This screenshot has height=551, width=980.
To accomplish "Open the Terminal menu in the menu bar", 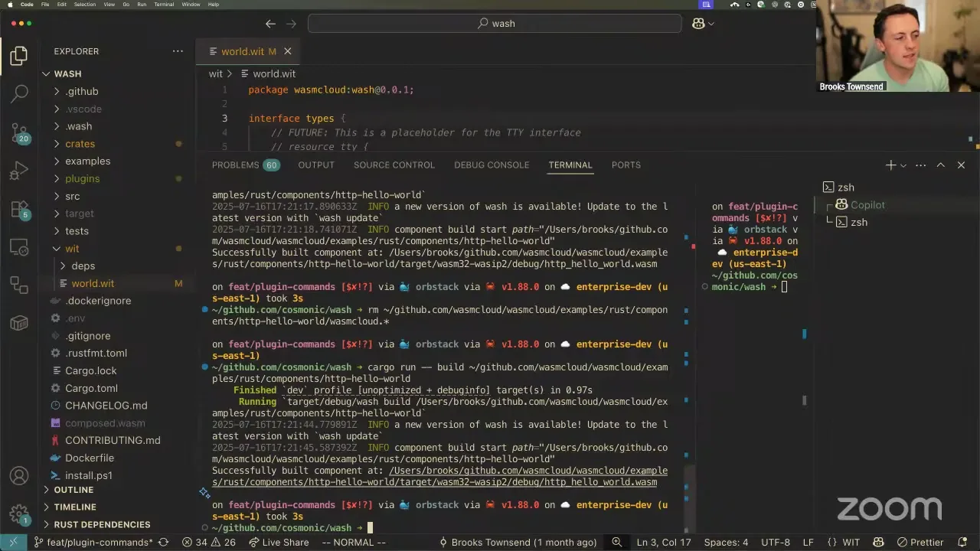I will 164,5.
